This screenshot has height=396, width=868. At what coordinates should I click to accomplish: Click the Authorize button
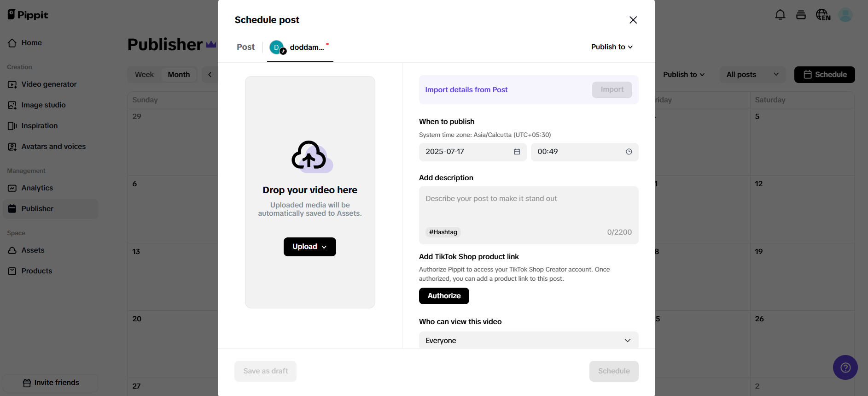point(444,296)
